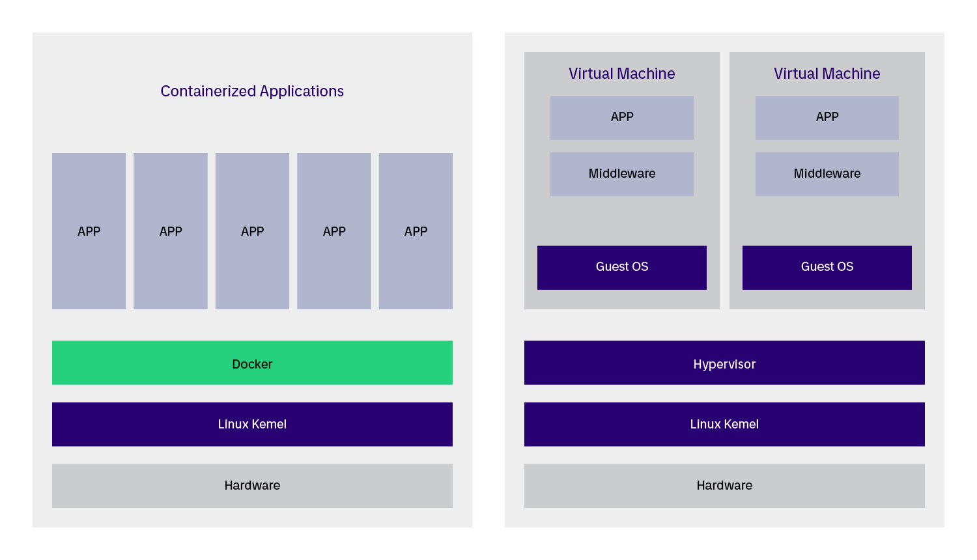Click the green Docker layer
This screenshot has width=977, height=560.
click(252, 363)
